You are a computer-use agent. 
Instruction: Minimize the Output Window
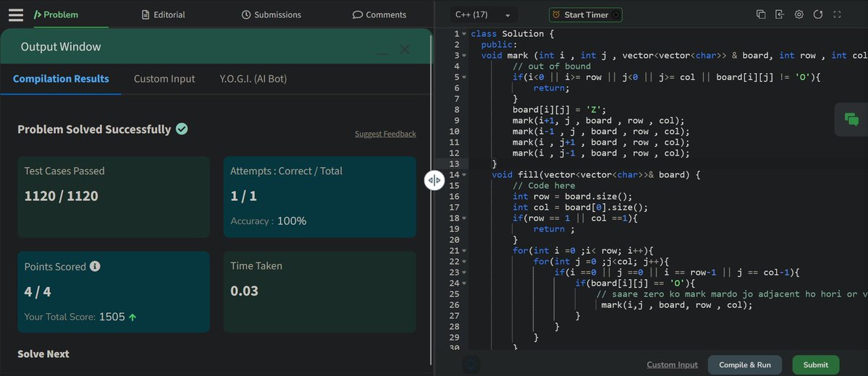click(x=382, y=53)
